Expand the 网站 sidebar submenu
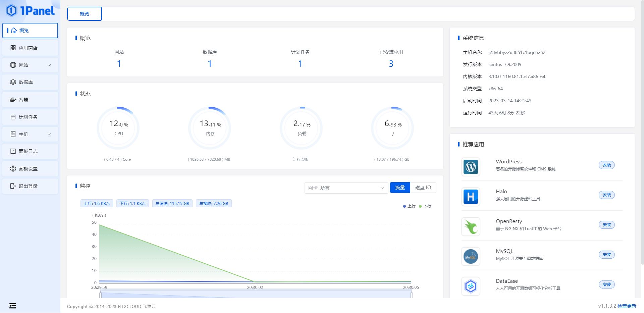Viewport: 644px width, 313px height. pos(30,65)
